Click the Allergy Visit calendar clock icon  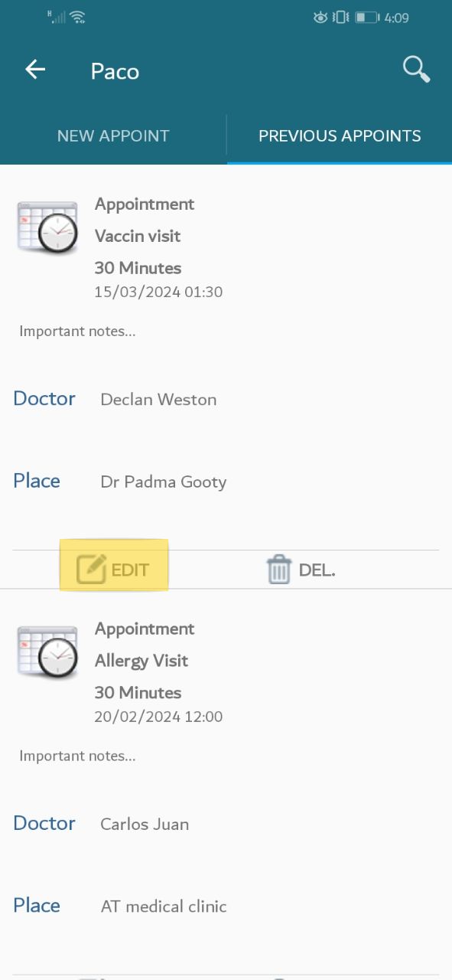point(47,652)
